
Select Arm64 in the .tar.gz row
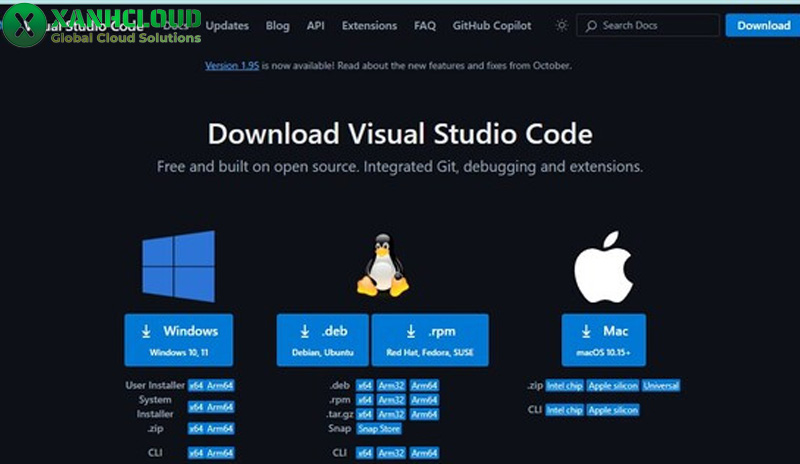click(x=424, y=414)
